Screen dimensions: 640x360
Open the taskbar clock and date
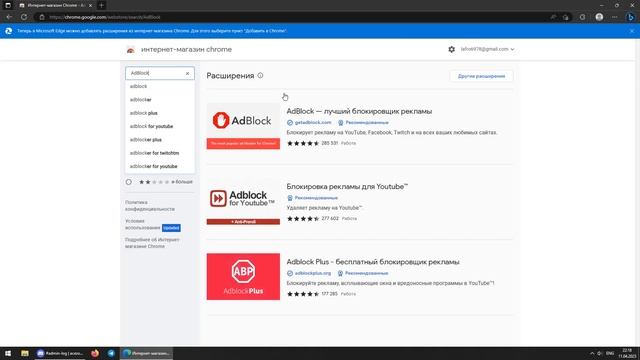click(x=627, y=353)
